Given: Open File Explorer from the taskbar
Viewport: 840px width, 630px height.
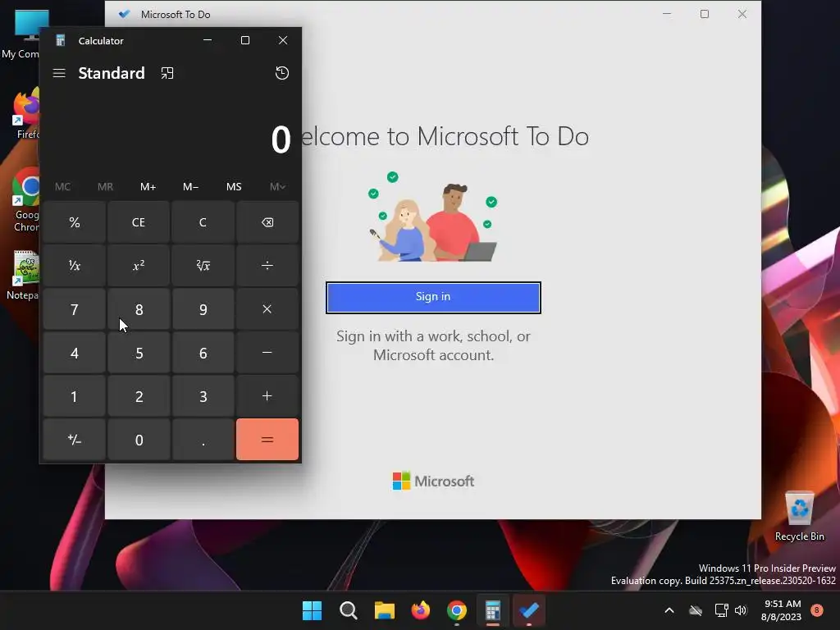Looking at the screenshot, I should tap(384, 610).
